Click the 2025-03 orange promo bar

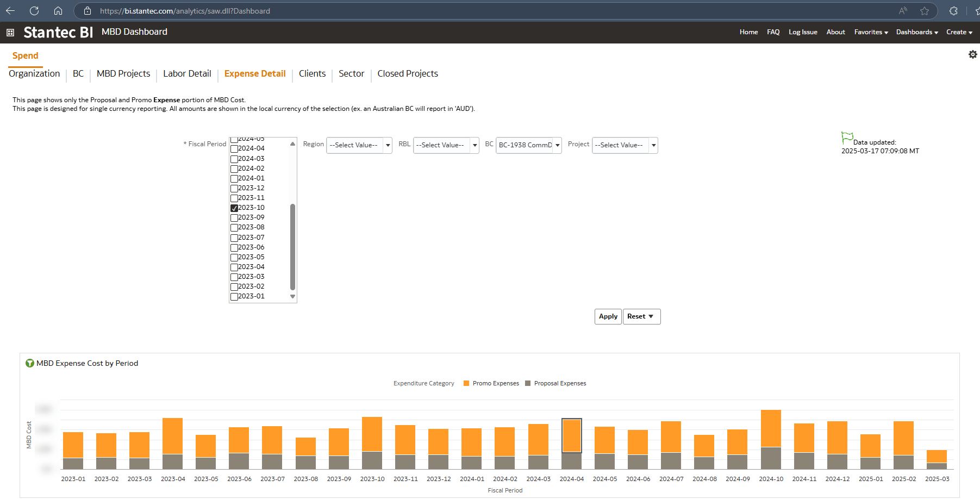(937, 457)
